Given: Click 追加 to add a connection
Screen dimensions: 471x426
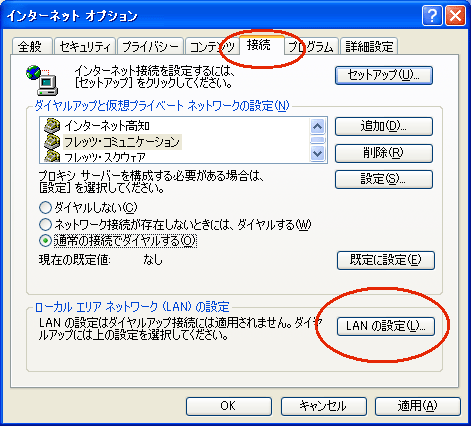Looking at the screenshot, I should (x=384, y=126).
